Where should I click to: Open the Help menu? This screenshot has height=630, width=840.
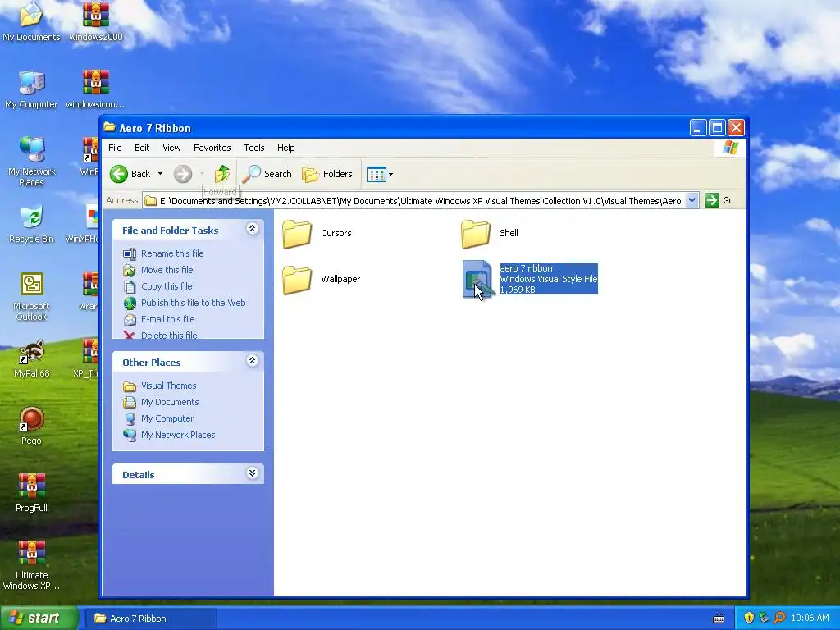(285, 148)
